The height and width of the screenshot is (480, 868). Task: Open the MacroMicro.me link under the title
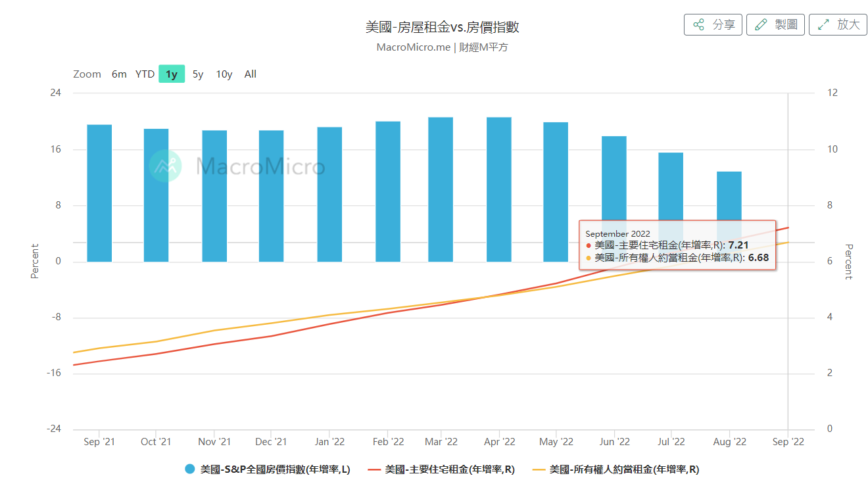[x=413, y=47]
